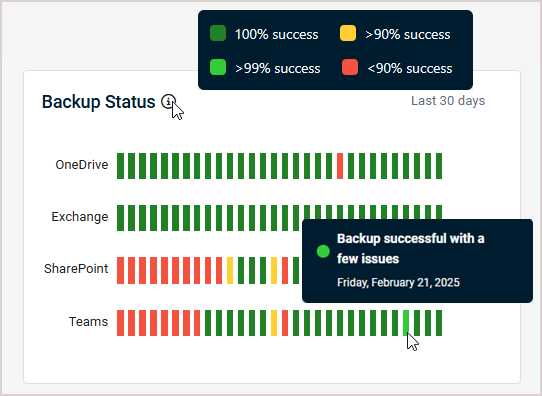Viewport: 542px width, 396px height.
Task: Click the first red bar in Teams row
Action: (x=120, y=323)
